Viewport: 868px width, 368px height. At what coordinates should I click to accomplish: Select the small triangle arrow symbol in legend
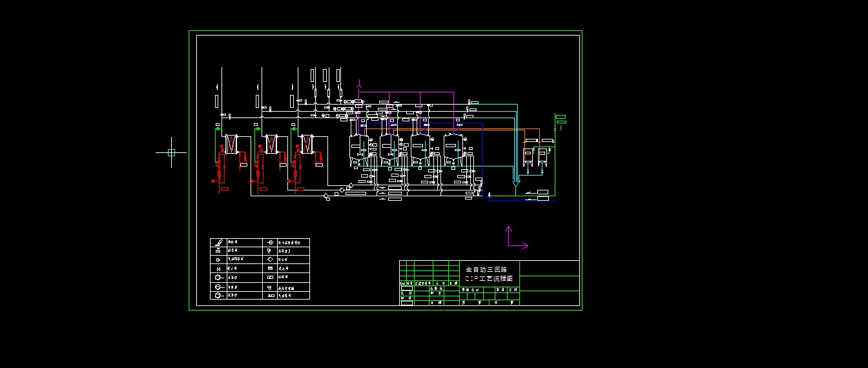click(x=218, y=260)
